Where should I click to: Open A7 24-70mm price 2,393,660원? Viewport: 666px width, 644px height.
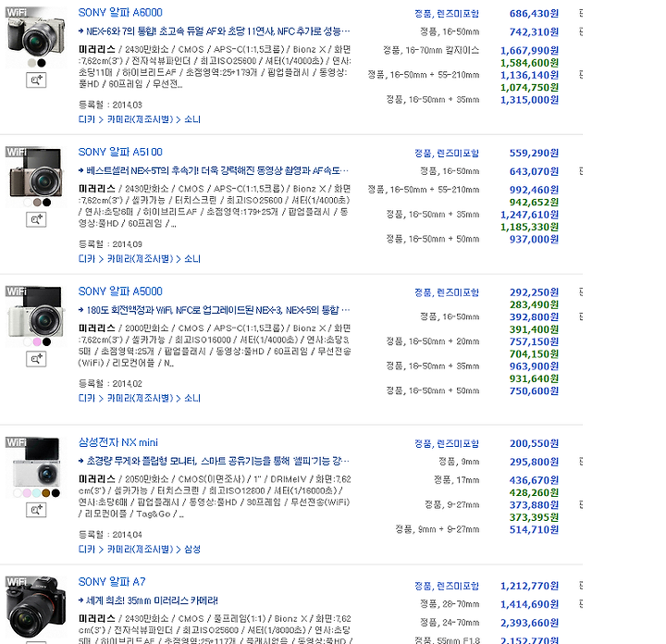click(x=530, y=624)
